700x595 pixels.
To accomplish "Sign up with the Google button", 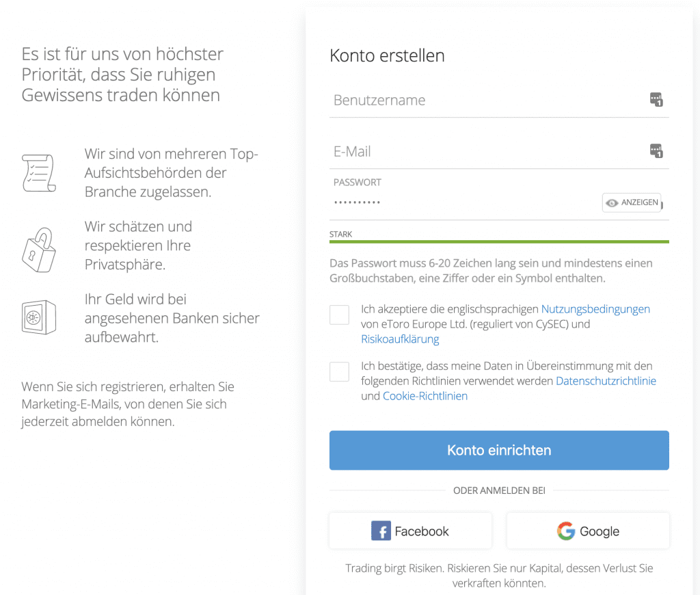I will tap(588, 531).
